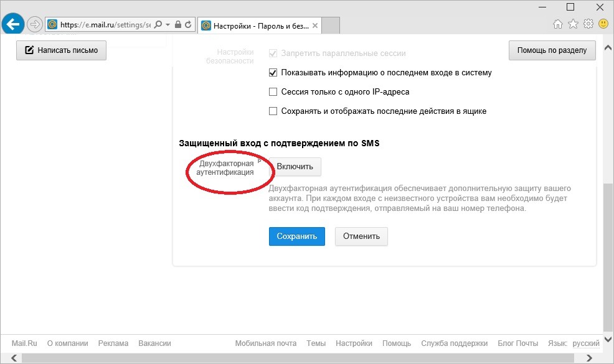This screenshot has width=614, height=364.
Task: Expand the address bar dropdown arrow
Action: (168, 25)
